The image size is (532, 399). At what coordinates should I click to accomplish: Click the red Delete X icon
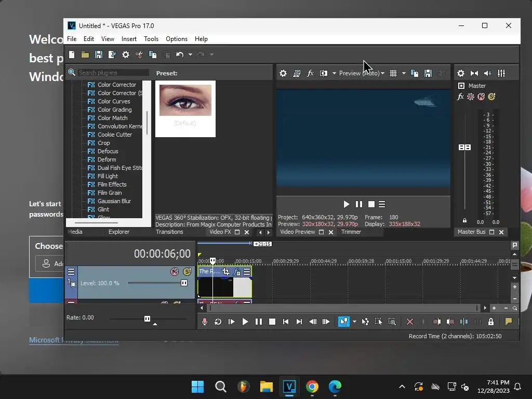pyautogui.click(x=410, y=322)
